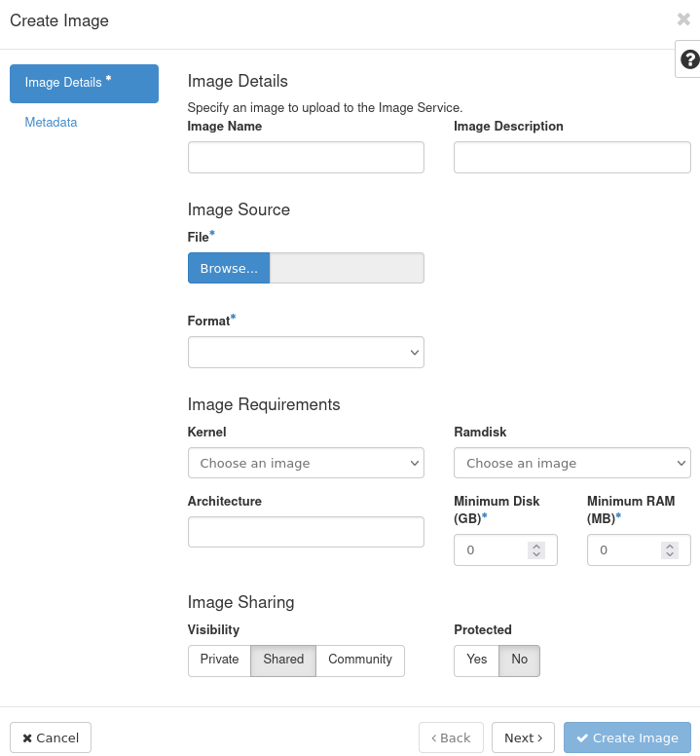Set visibility to Shared

click(x=283, y=660)
